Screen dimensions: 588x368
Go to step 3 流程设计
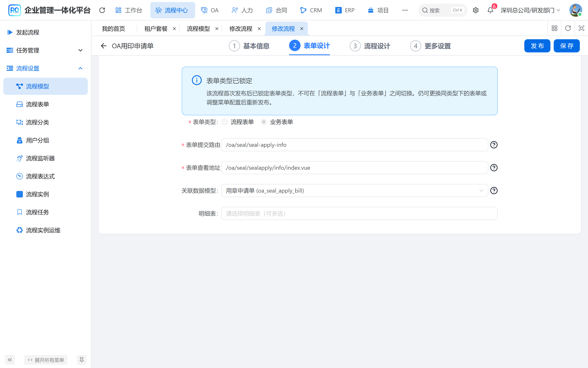point(370,46)
